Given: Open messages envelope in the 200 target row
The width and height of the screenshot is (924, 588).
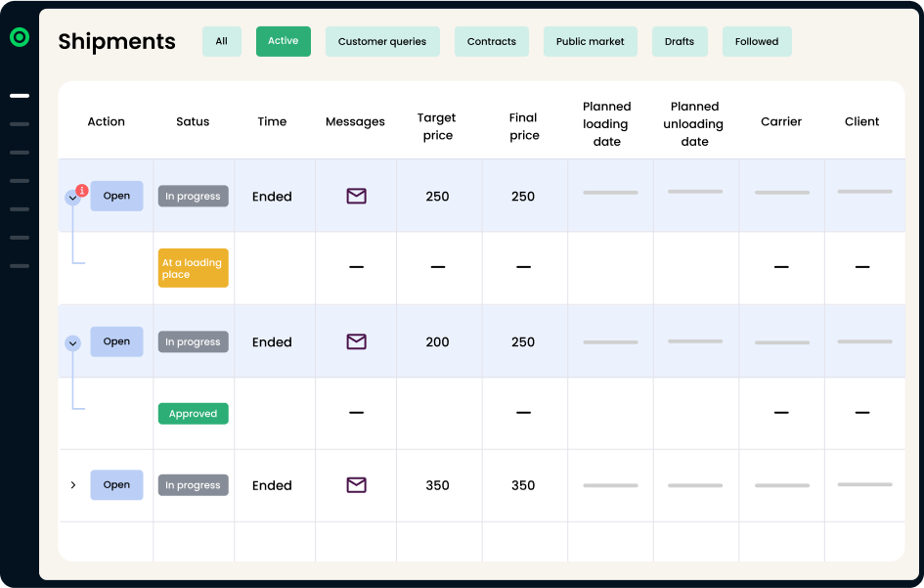Looking at the screenshot, I should tap(356, 342).
